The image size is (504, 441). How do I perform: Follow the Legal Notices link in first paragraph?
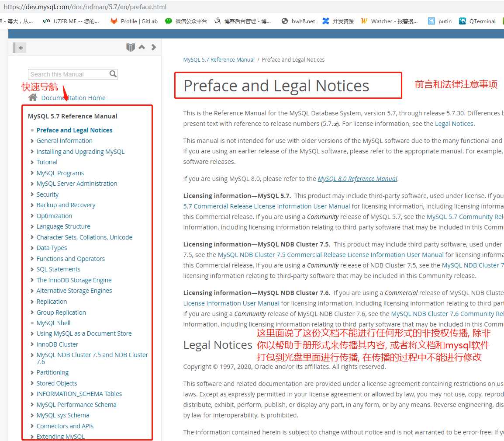tap(454, 124)
